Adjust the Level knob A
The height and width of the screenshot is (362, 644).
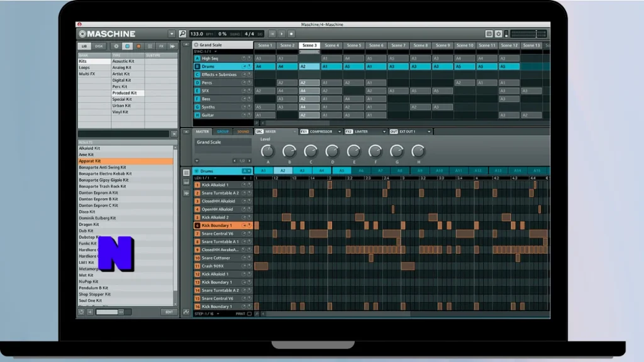point(267,151)
